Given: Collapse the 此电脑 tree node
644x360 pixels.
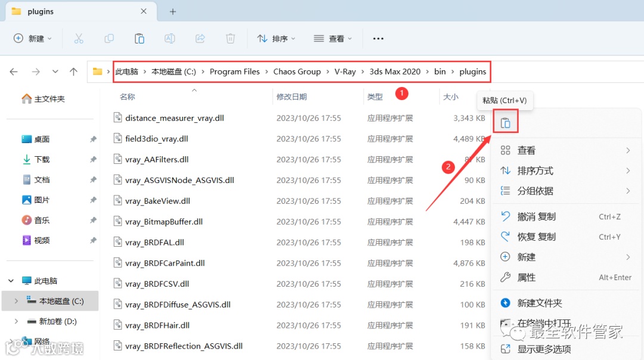Looking at the screenshot, I should (x=11, y=281).
